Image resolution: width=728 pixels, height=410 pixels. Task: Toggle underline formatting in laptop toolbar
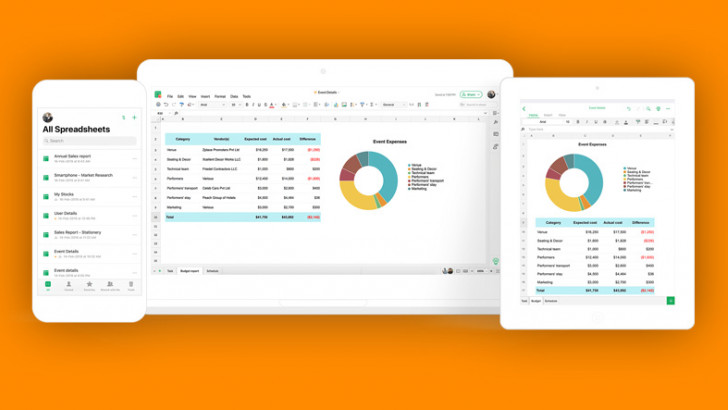(259, 105)
